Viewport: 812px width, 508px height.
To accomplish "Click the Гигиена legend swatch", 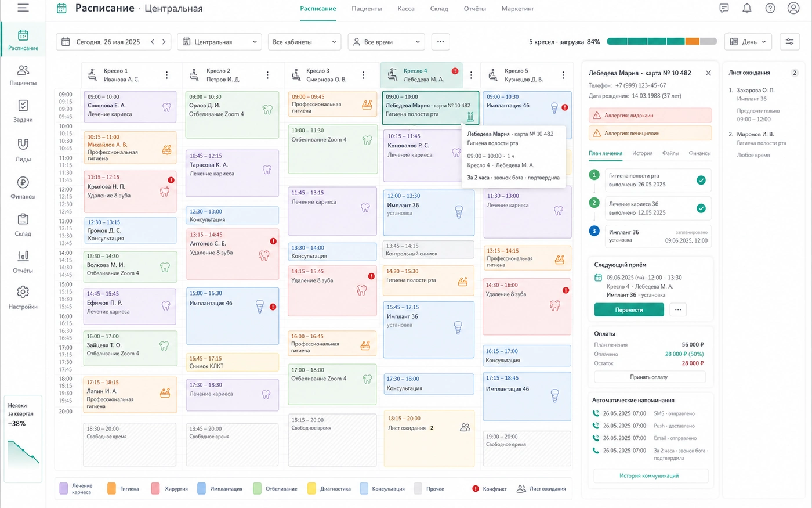I will [111, 488].
